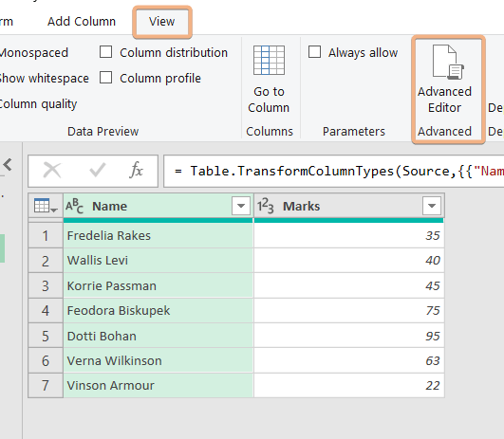The width and height of the screenshot is (504, 439).
Task: Click the Column quality option label
Action: pyautogui.click(x=38, y=104)
